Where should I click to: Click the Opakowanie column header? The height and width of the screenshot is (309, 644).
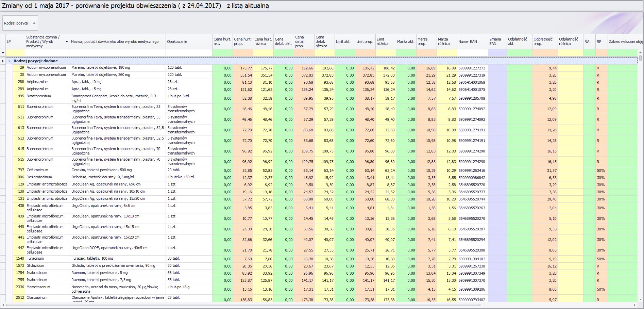[x=189, y=42]
